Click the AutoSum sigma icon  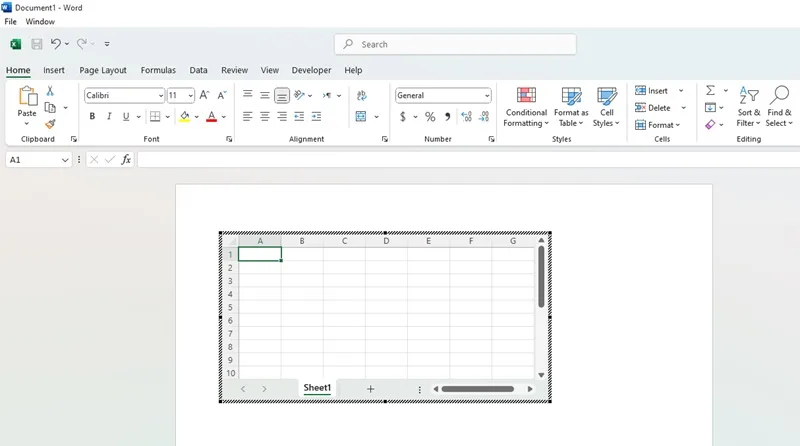click(x=710, y=90)
